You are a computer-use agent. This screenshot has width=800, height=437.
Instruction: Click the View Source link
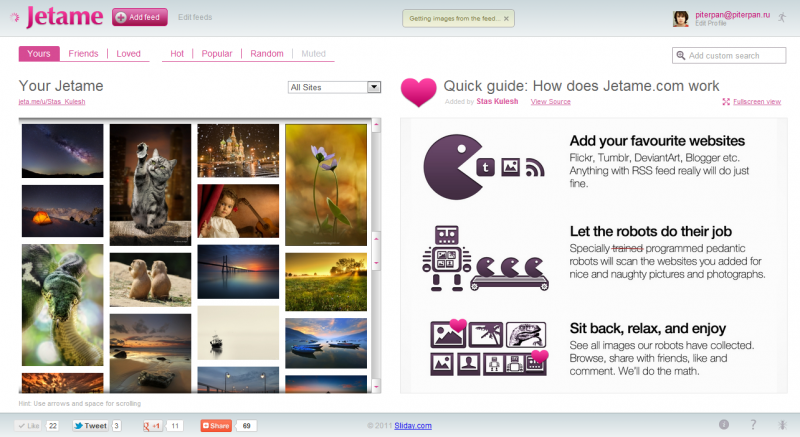(551, 101)
